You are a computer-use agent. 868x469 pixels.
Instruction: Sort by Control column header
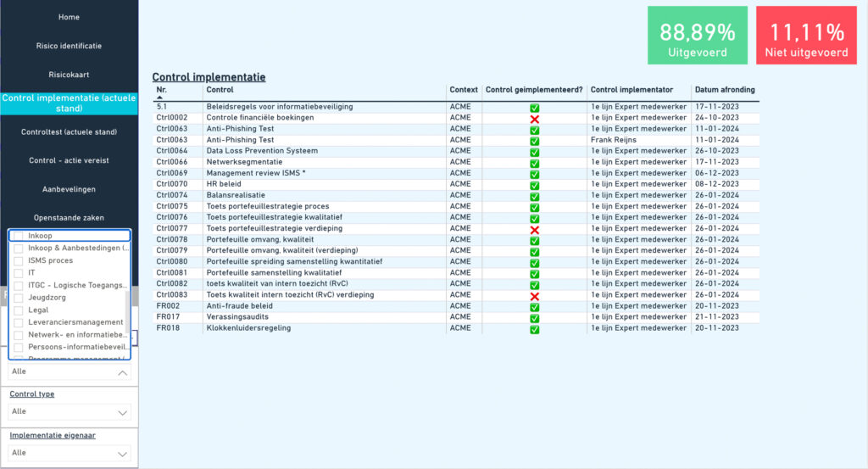[x=220, y=90]
